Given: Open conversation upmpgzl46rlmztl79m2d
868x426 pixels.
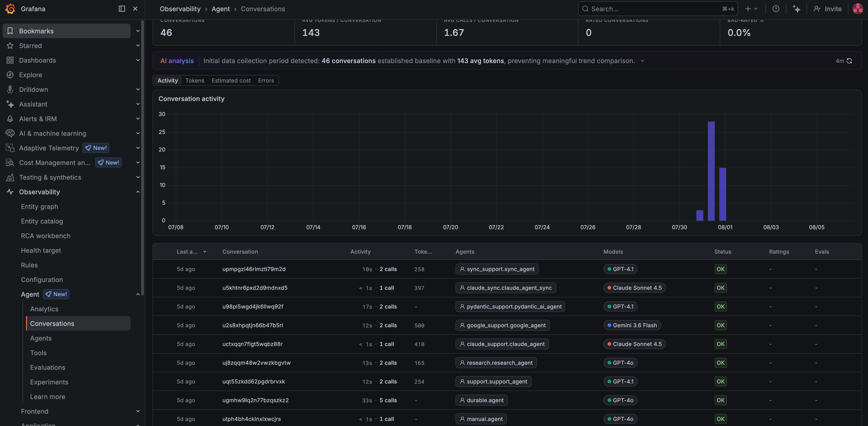Looking at the screenshot, I should (x=254, y=269).
